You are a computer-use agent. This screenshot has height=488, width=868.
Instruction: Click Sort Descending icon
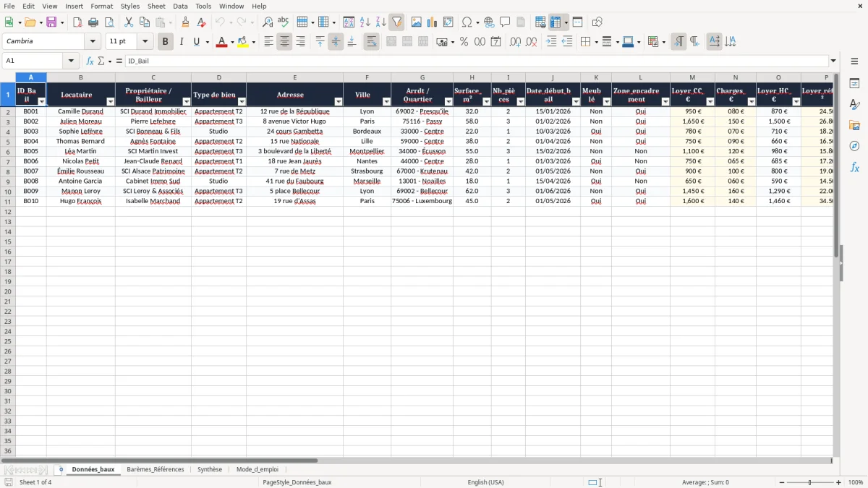click(380, 22)
